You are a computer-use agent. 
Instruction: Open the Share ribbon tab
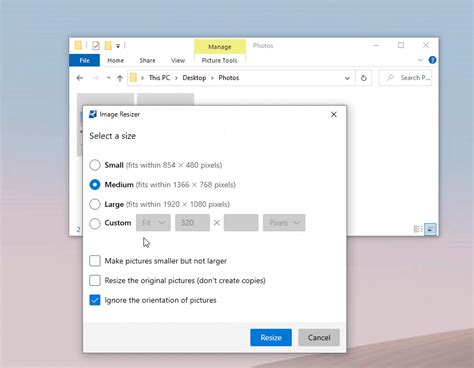tap(147, 60)
